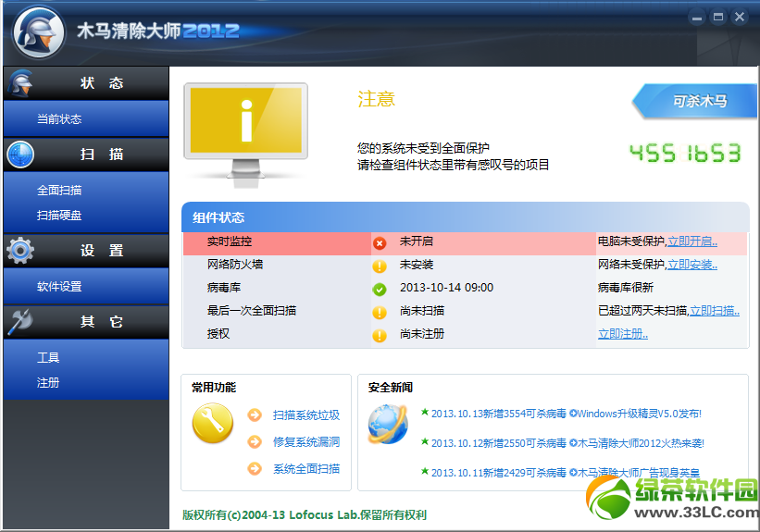Open the 状态 section header
Screen dimensions: 760x532
86,83
